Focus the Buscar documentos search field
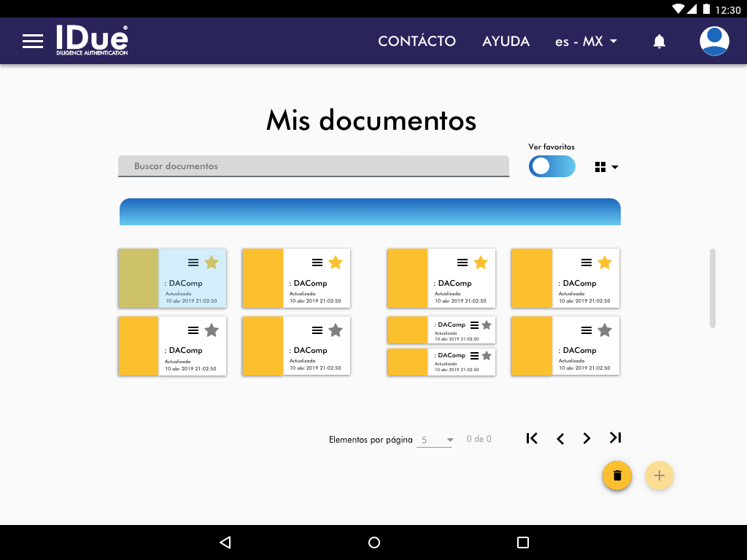 [x=314, y=166]
